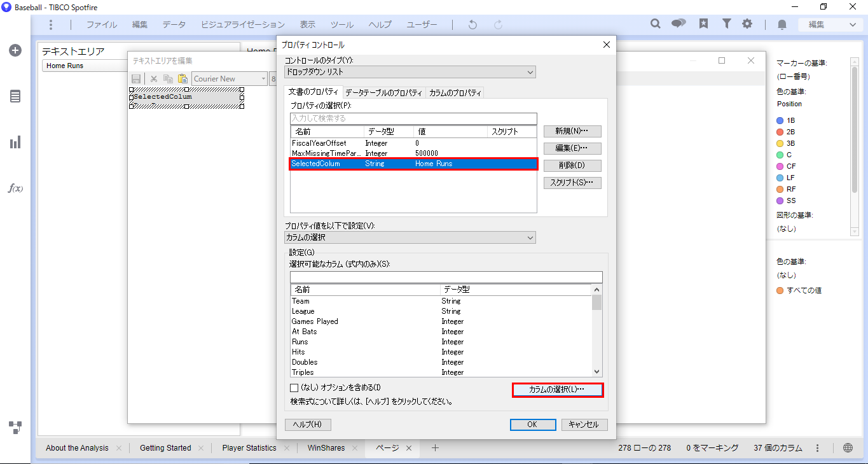Enable the (なし) オプションを含める checkbox

pos(294,388)
